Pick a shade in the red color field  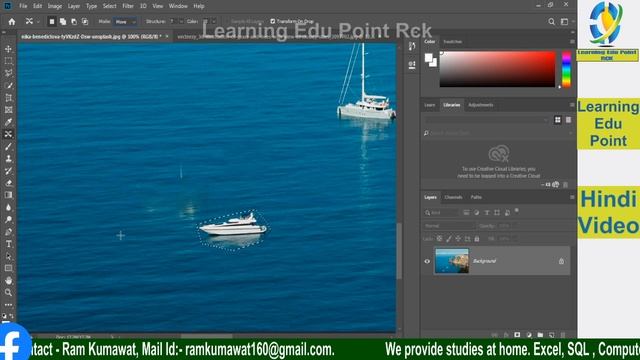point(497,69)
